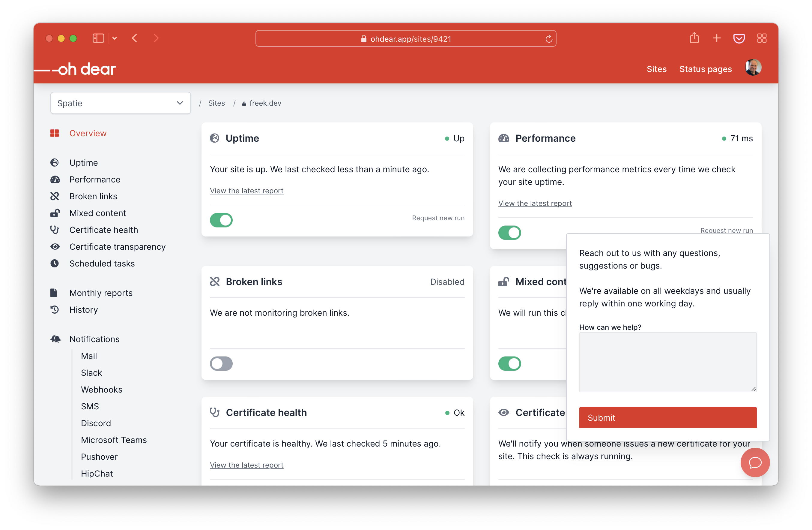The image size is (812, 530).
Task: Disable the Mixed content check toggle
Action: 509,363
